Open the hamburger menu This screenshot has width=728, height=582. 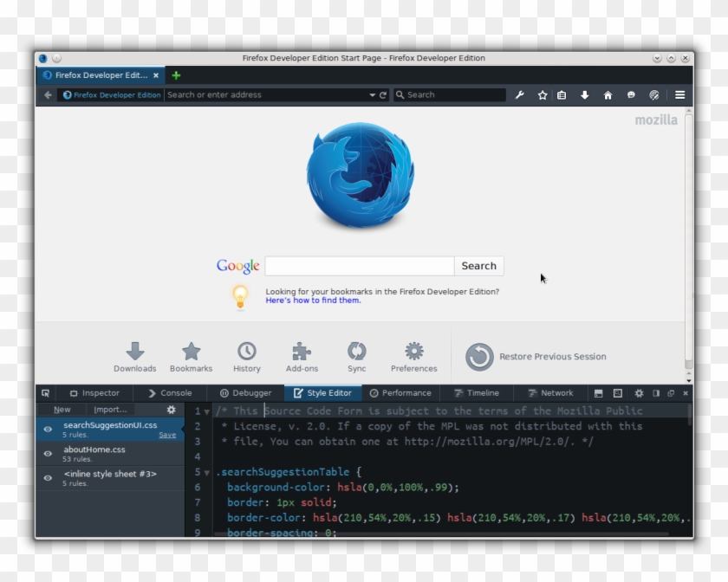point(679,94)
